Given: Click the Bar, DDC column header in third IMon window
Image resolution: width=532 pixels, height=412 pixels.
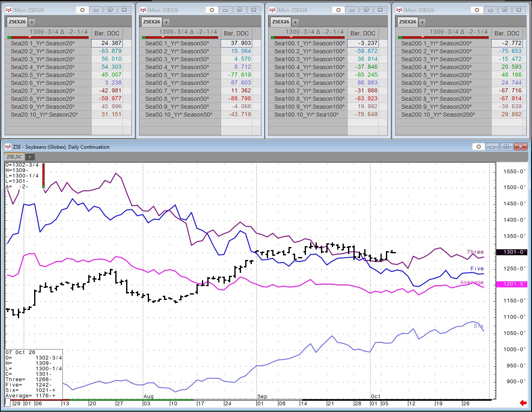Looking at the screenshot, I should (x=363, y=33).
